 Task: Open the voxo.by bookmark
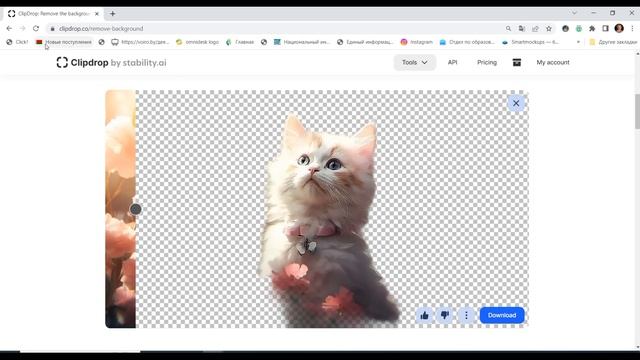[x=140, y=42]
